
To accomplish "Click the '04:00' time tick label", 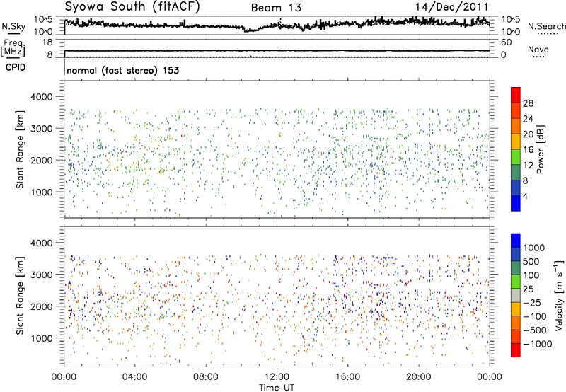I will coord(134,377).
